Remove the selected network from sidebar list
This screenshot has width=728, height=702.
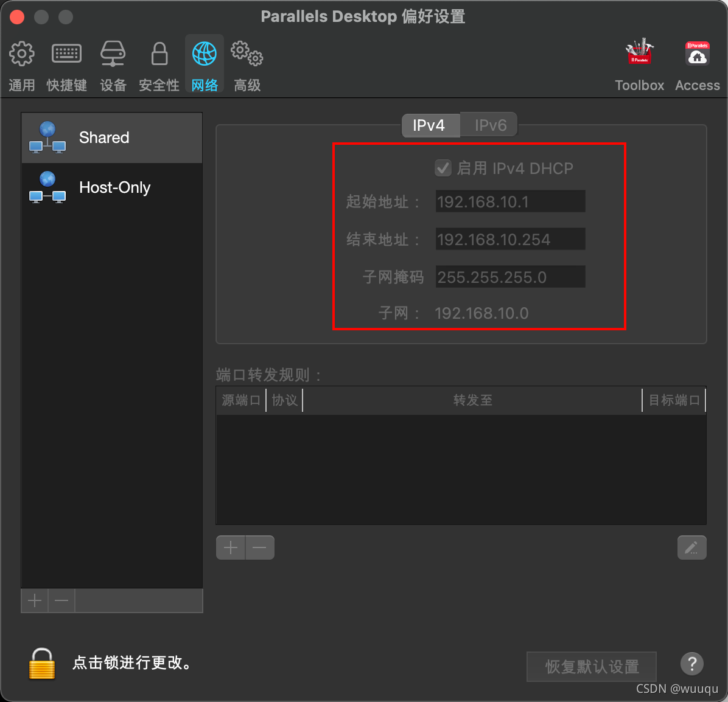click(x=61, y=601)
